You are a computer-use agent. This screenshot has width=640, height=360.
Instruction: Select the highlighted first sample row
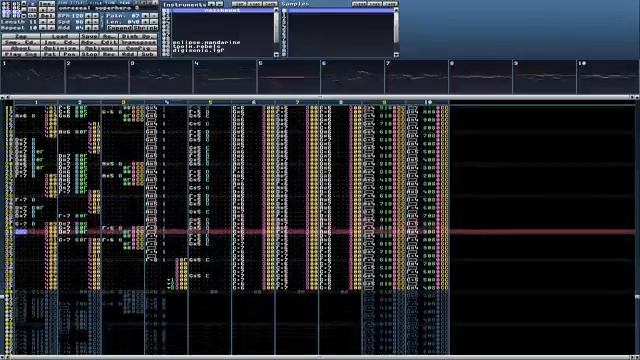(341, 11)
